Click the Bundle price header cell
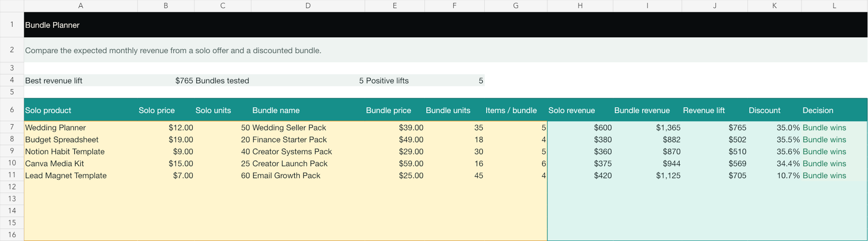 coord(395,110)
